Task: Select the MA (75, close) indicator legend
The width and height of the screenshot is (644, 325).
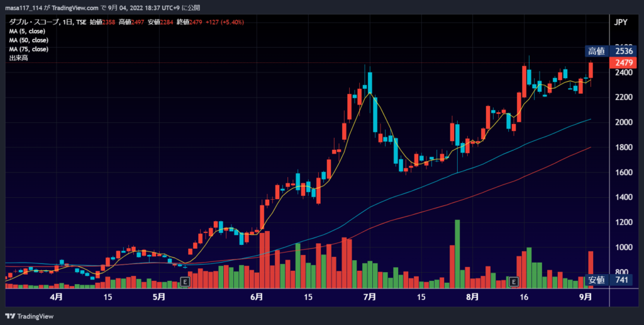Action: tap(29, 49)
